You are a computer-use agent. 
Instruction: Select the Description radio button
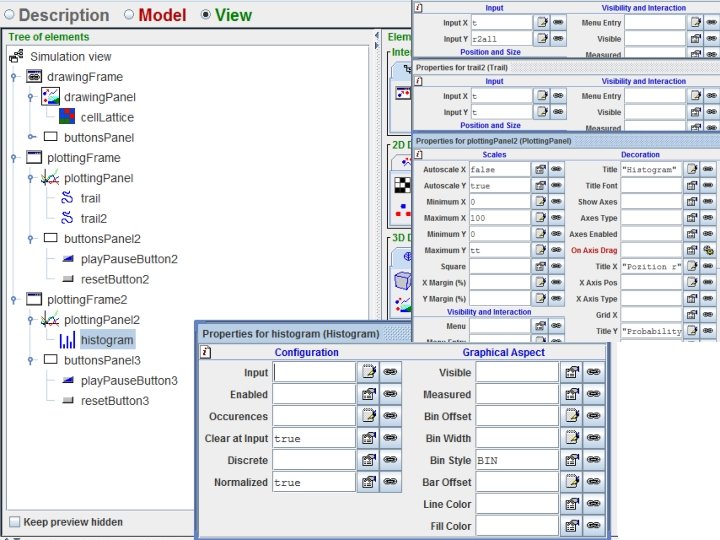10,15
